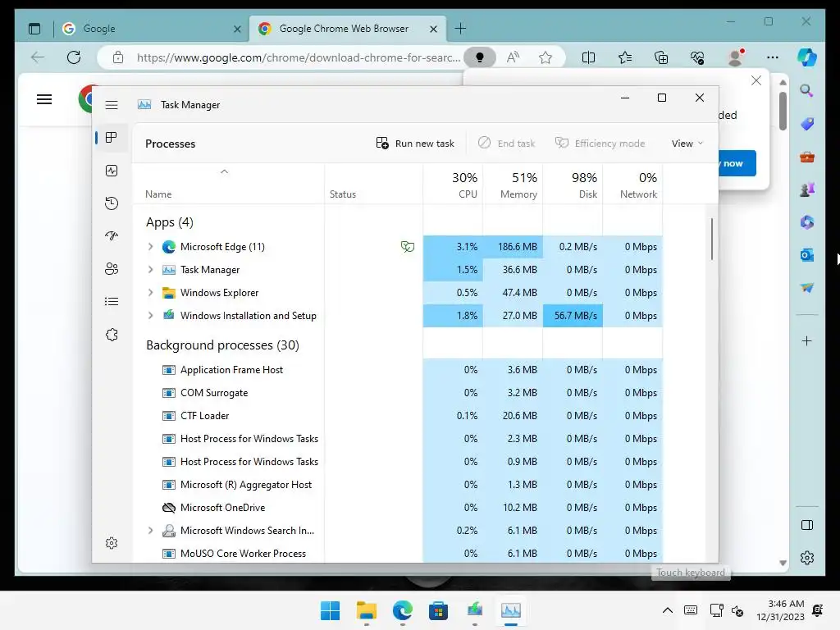Click the lightbulb icon in the address bar
This screenshot has height=630, width=840.
[x=479, y=57]
